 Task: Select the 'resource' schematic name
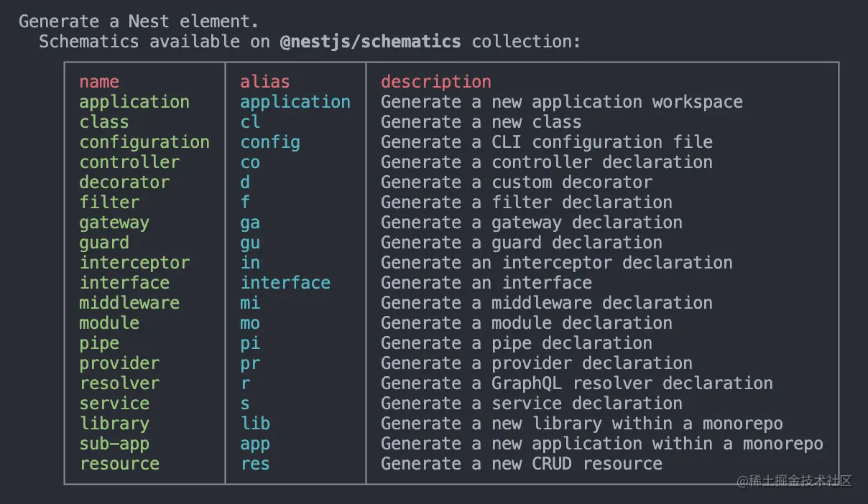tap(119, 464)
